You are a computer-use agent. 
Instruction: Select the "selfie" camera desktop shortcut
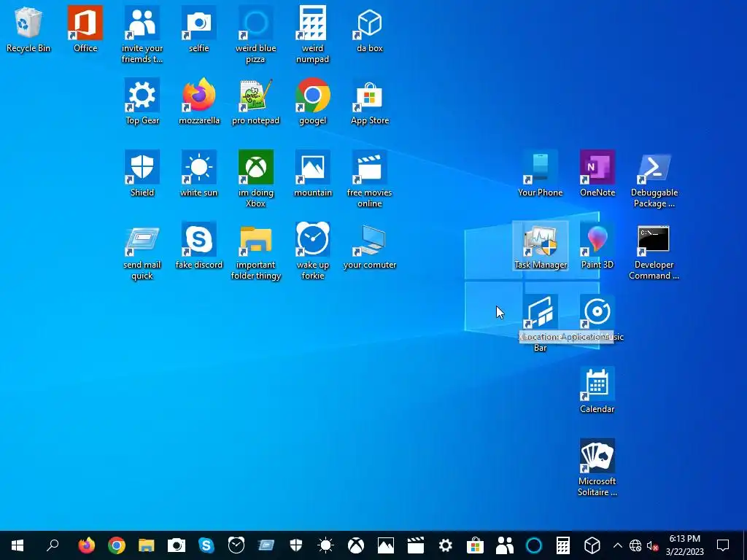pyautogui.click(x=198, y=29)
